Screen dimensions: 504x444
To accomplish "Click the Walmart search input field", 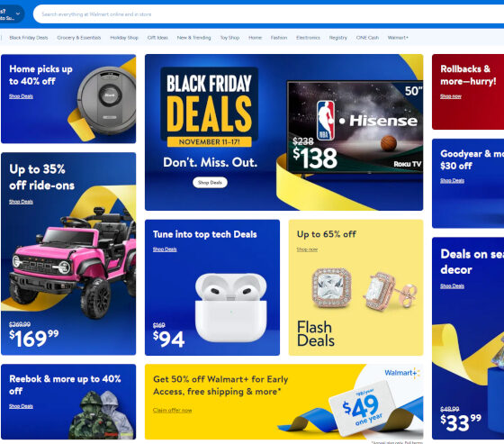I will tap(269, 14).
